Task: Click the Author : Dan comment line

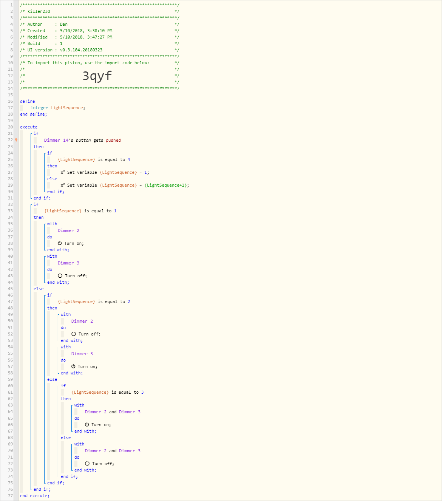Action: (100, 24)
